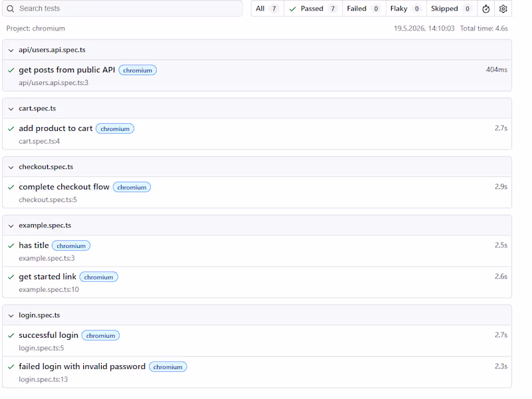Viewport: 532px width, 399px height.
Task: Click chromium tag on successful login test
Action: pos(100,336)
